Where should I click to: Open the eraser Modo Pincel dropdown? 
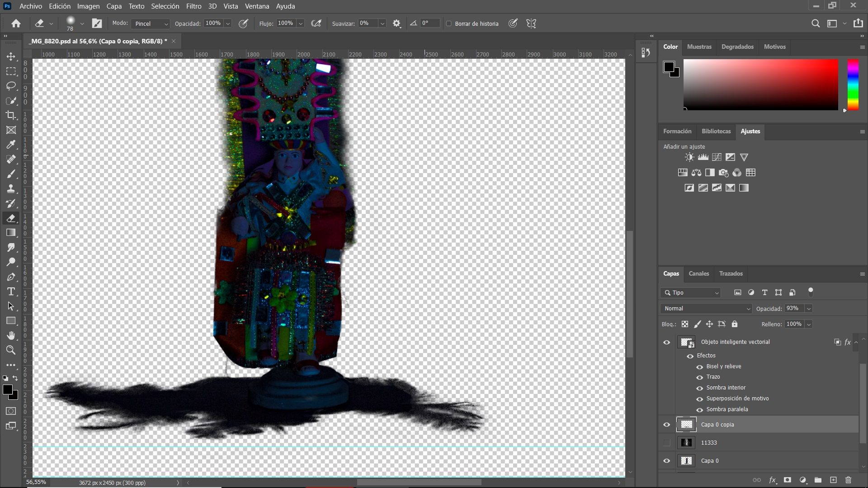point(151,23)
